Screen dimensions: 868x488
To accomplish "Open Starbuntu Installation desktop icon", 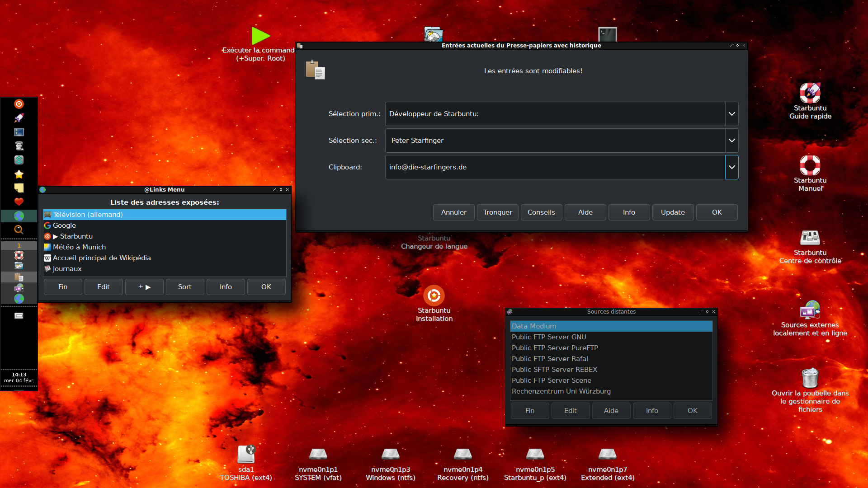I will pyautogui.click(x=434, y=296).
